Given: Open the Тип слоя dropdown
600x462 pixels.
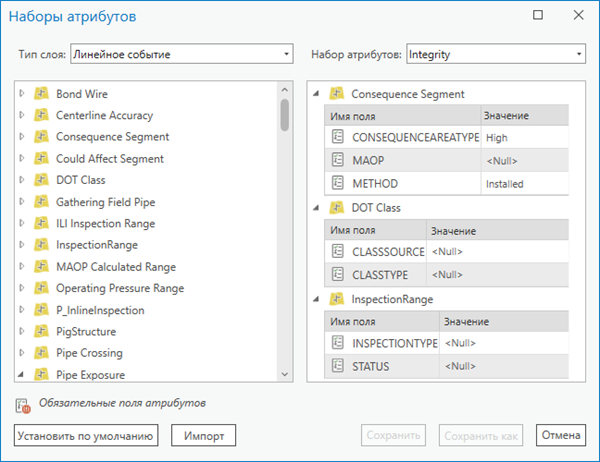Looking at the screenshot, I should point(181,53).
